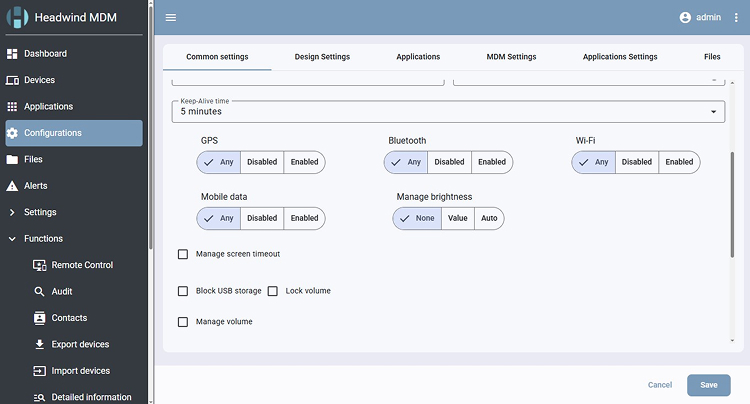Switch to the Common settings tab

click(217, 57)
